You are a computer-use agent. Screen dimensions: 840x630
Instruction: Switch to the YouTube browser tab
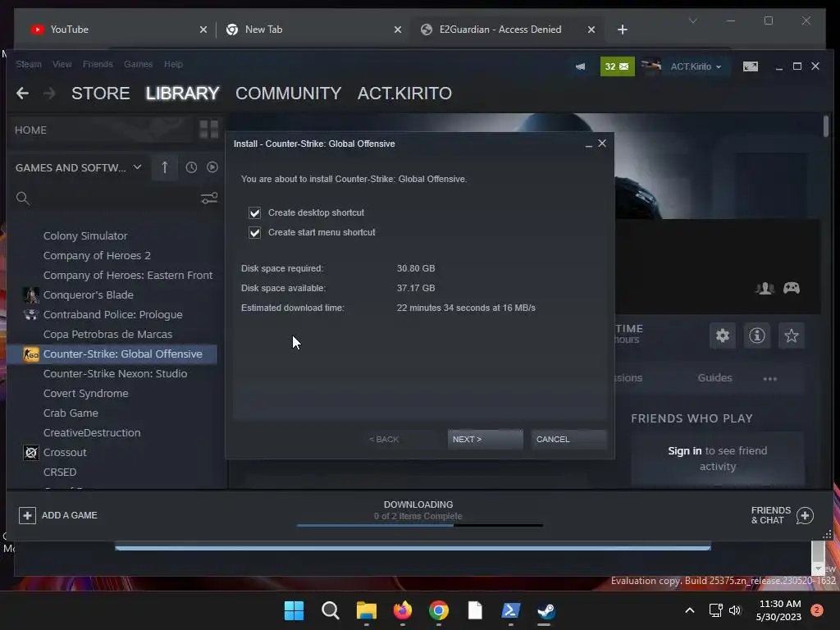click(x=117, y=30)
